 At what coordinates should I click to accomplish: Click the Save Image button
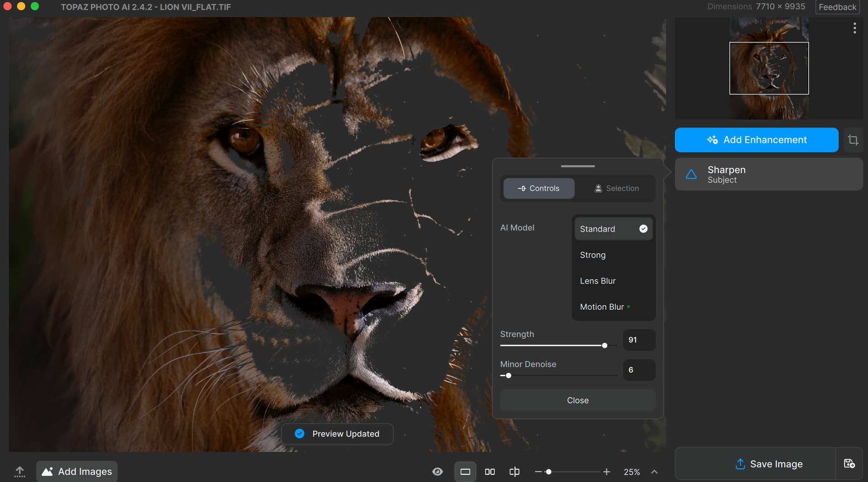pos(755,464)
